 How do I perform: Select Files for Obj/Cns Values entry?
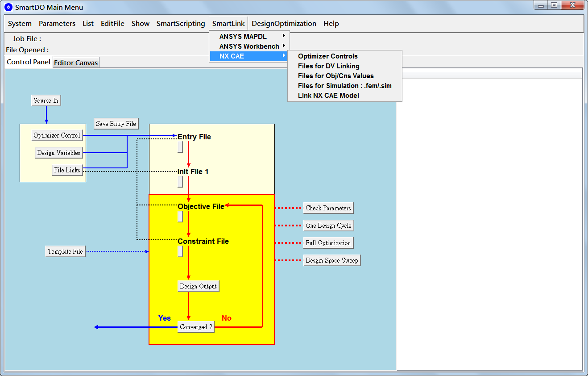pyautogui.click(x=336, y=76)
